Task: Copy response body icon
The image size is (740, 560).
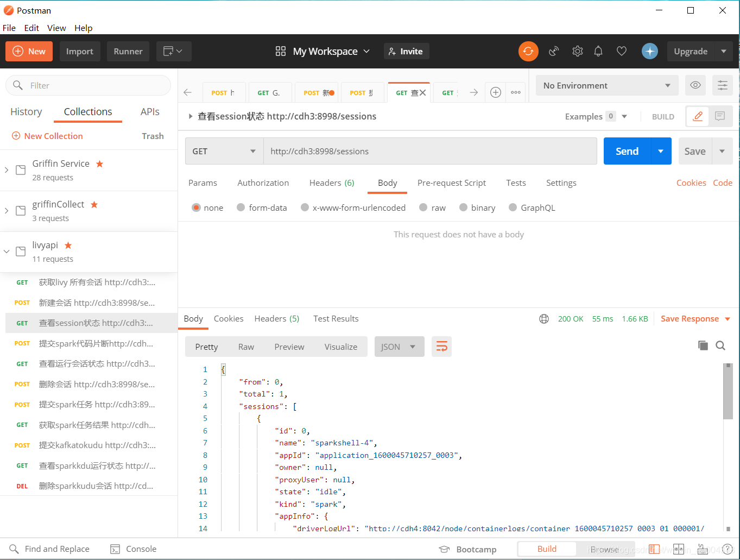Action: point(703,345)
